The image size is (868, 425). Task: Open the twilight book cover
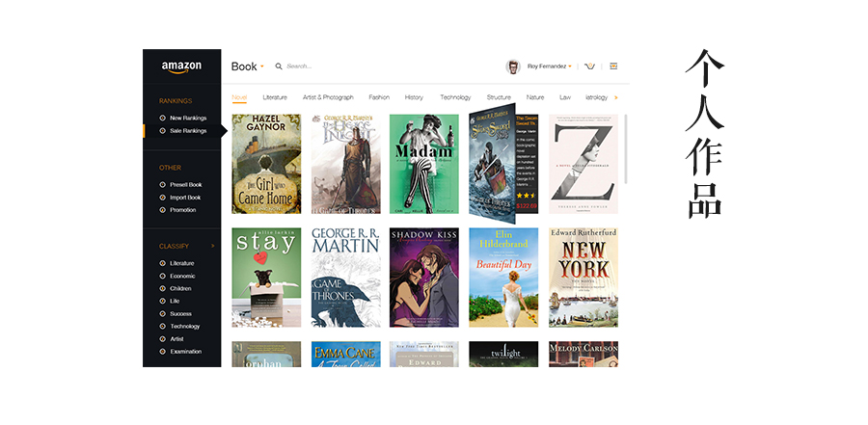click(x=503, y=355)
